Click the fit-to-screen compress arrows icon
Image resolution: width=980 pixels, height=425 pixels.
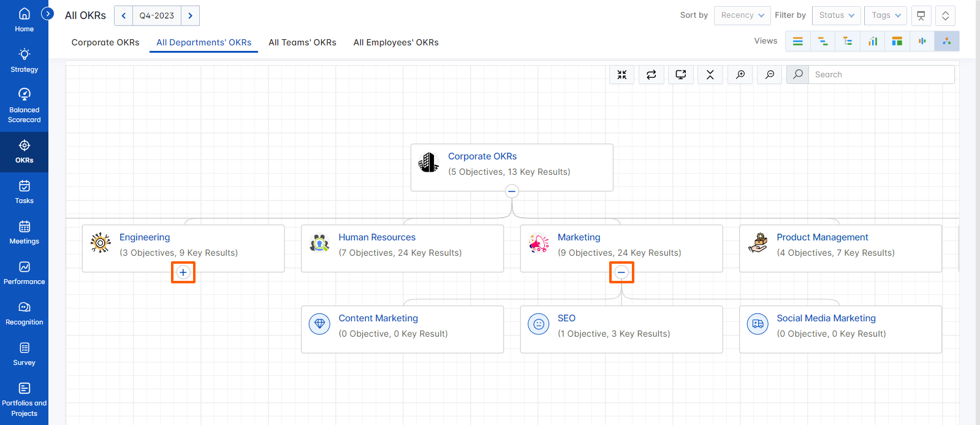tap(622, 74)
